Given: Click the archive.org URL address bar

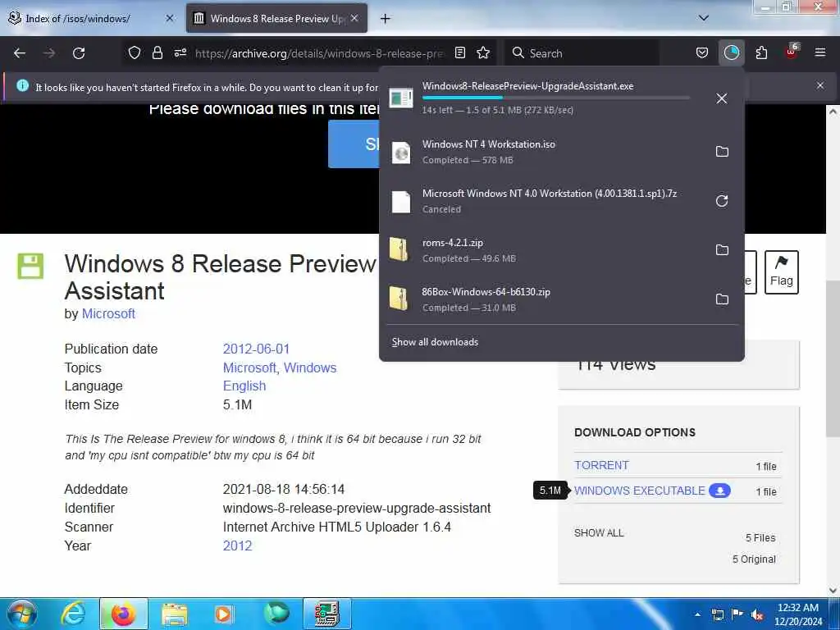Looking at the screenshot, I should 319,53.
